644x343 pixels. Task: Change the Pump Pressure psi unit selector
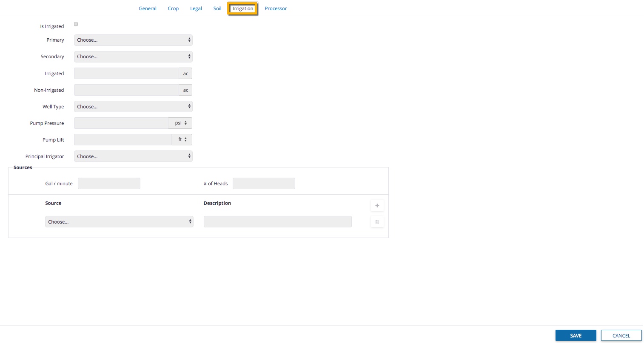[x=180, y=123]
